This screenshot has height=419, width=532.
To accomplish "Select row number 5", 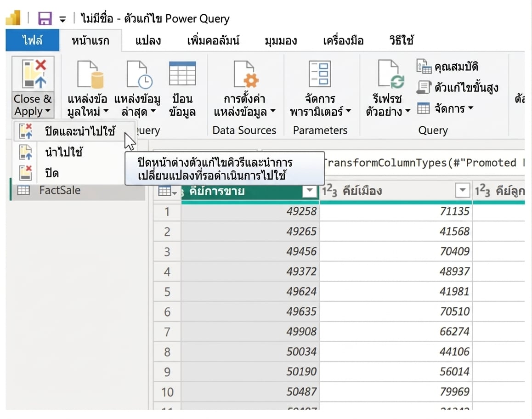I will pyautogui.click(x=167, y=292).
